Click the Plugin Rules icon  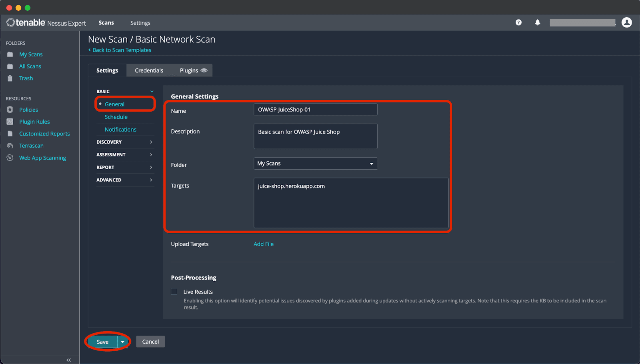(10, 122)
